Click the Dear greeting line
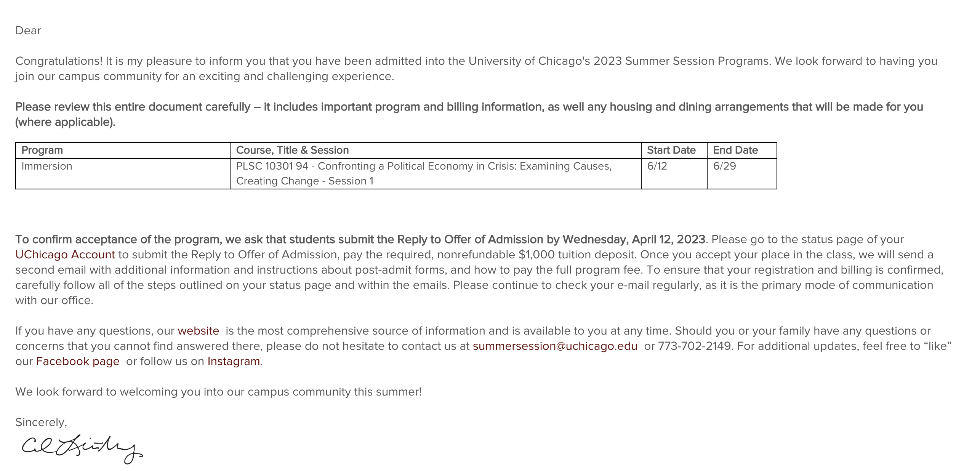The height and width of the screenshot is (471, 980). pyautogui.click(x=28, y=30)
